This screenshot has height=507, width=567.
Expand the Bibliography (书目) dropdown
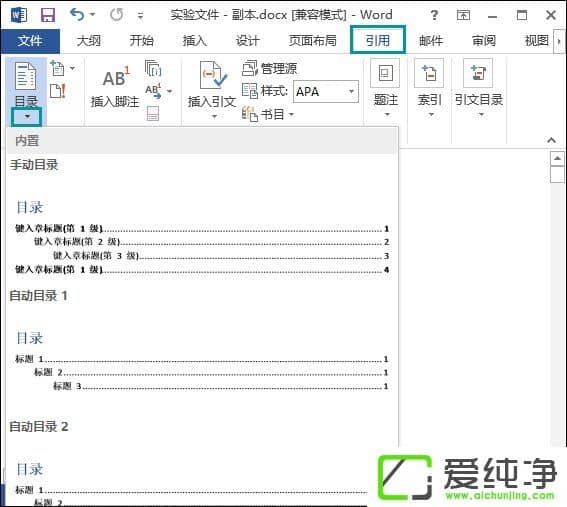[x=268, y=114]
